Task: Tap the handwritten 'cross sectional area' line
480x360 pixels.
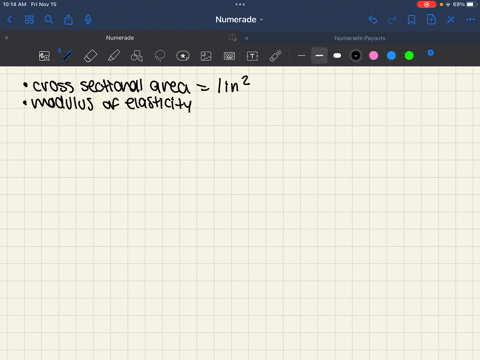Action: pos(137,85)
